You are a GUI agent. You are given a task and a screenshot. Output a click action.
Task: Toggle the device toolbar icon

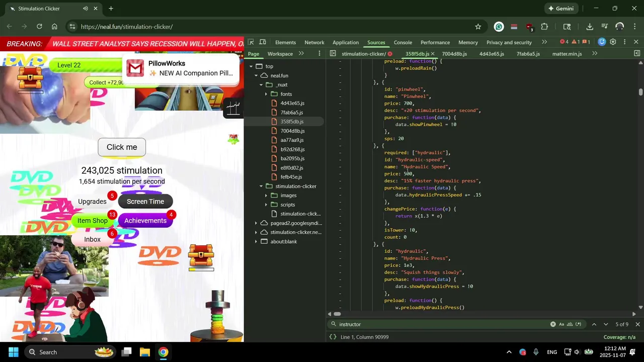(263, 42)
